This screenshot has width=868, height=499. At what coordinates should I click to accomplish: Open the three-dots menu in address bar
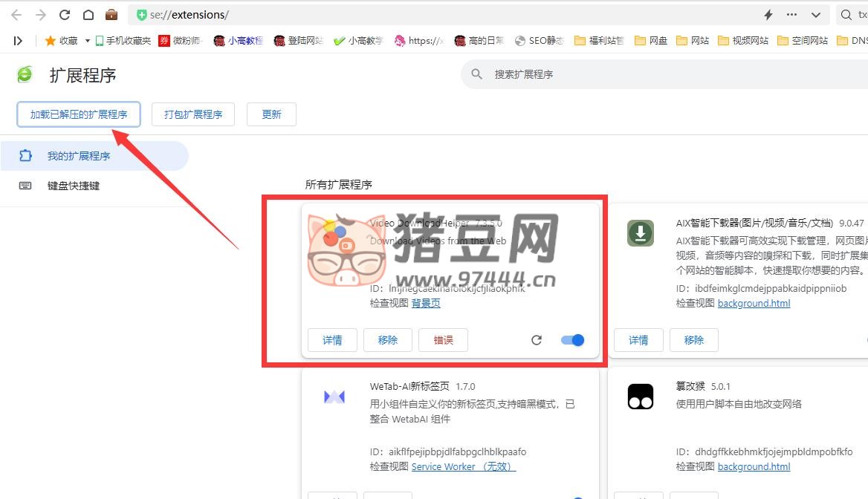coord(791,15)
